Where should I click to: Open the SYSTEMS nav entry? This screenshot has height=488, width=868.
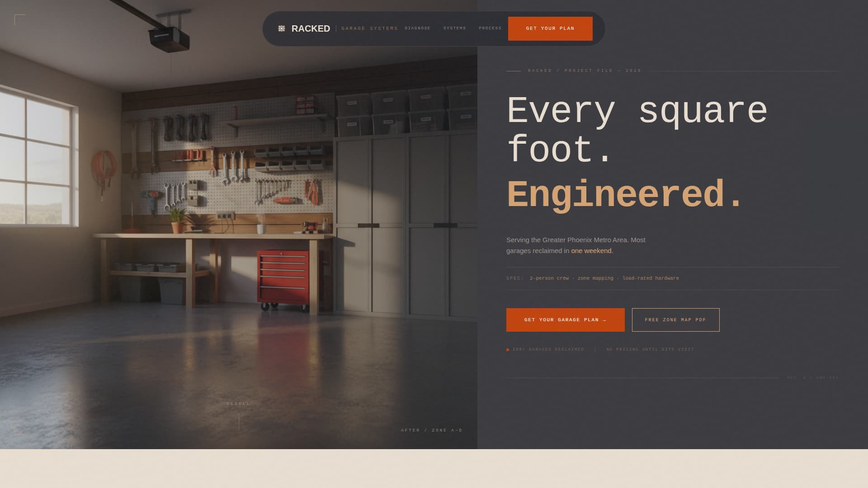coord(454,28)
